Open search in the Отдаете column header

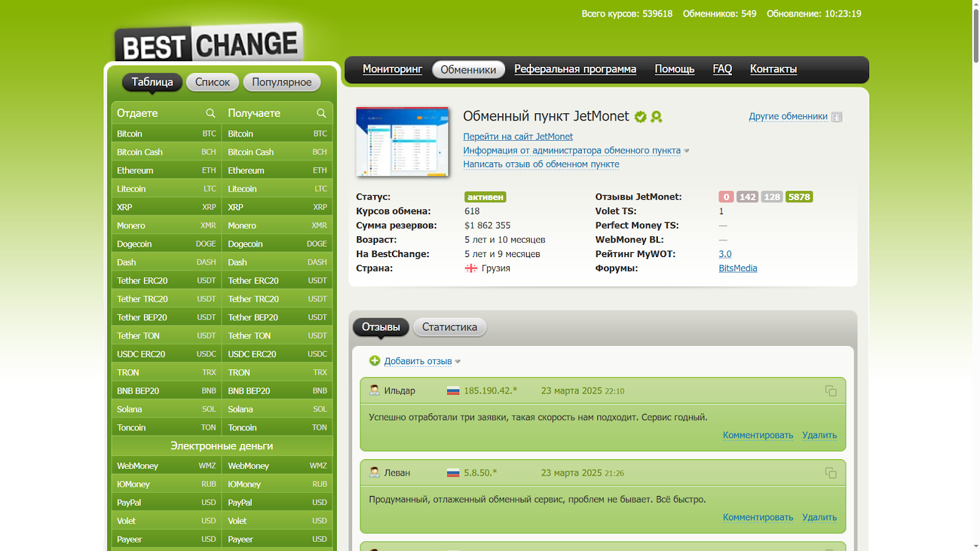pos(210,113)
